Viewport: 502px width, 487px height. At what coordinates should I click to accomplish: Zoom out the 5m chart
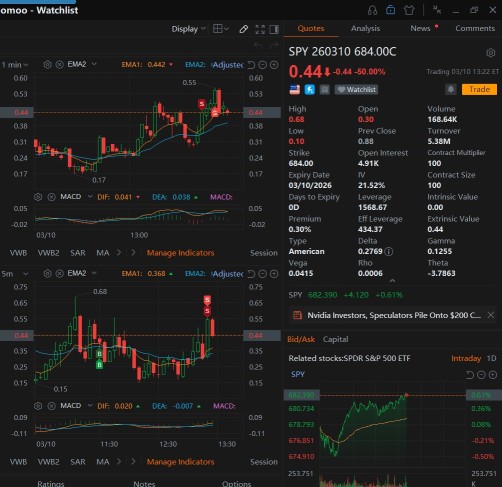click(x=263, y=274)
